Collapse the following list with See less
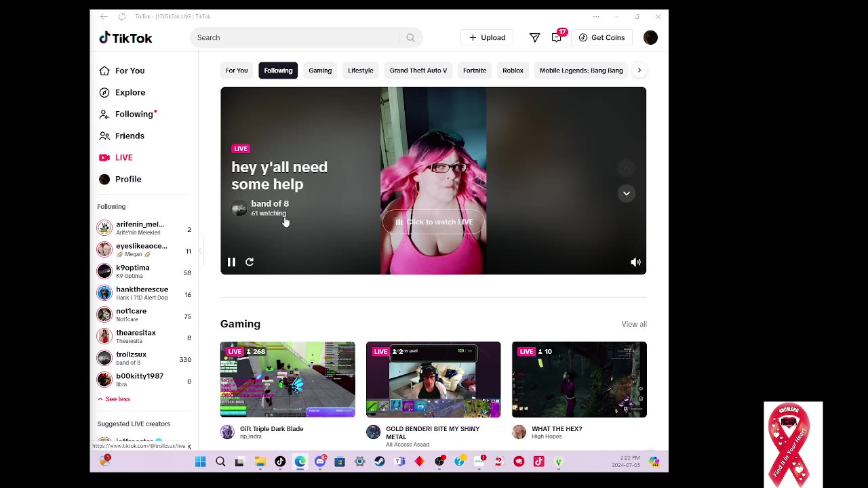The height and width of the screenshot is (488, 868). tap(114, 399)
